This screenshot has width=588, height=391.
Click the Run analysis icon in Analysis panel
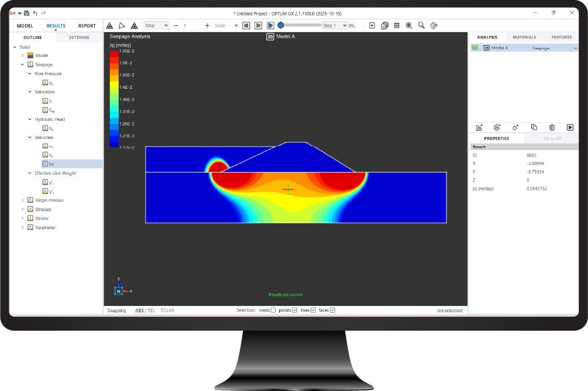pyautogui.click(x=570, y=127)
